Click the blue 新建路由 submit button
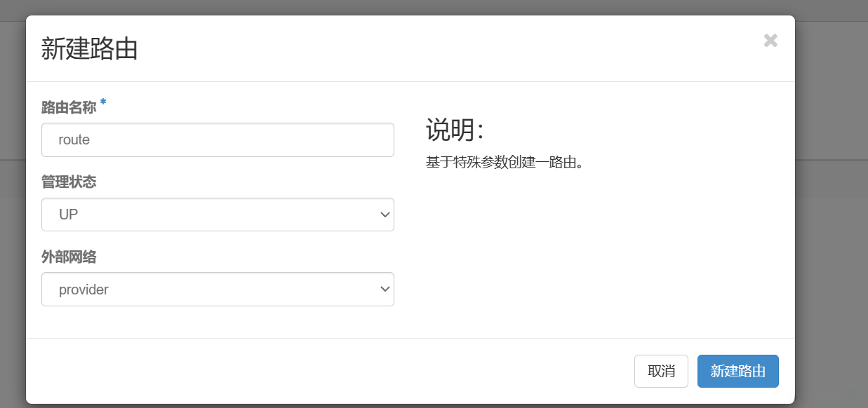 (x=737, y=371)
